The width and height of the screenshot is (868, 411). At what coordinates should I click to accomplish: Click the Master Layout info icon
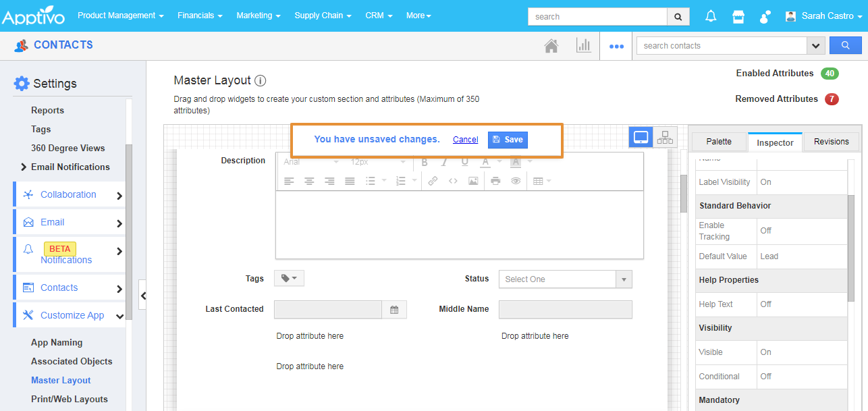[261, 80]
